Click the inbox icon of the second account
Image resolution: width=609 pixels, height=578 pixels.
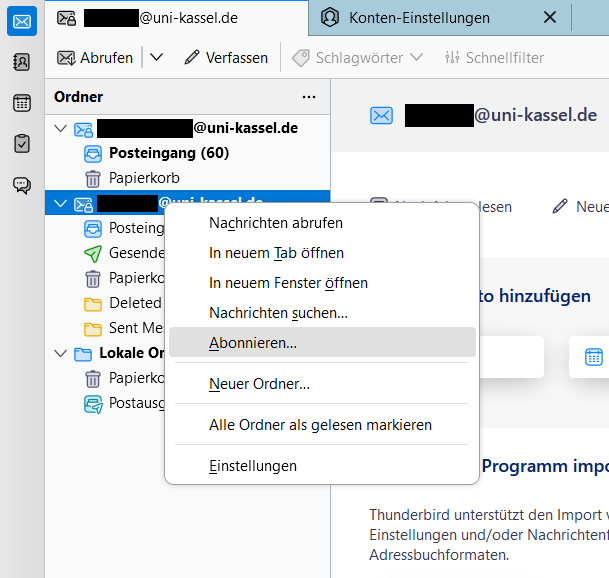pyautogui.click(x=93, y=228)
